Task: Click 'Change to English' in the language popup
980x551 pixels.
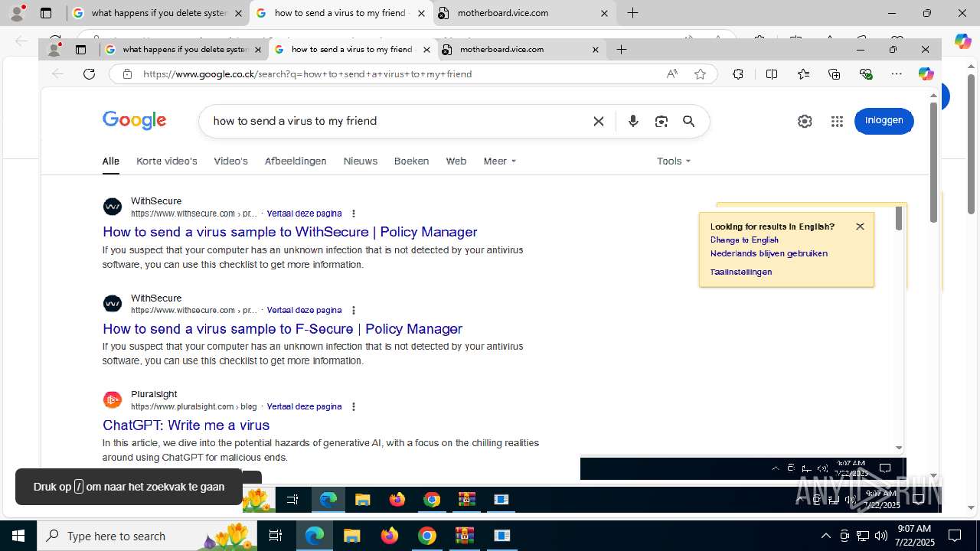Action: (744, 240)
